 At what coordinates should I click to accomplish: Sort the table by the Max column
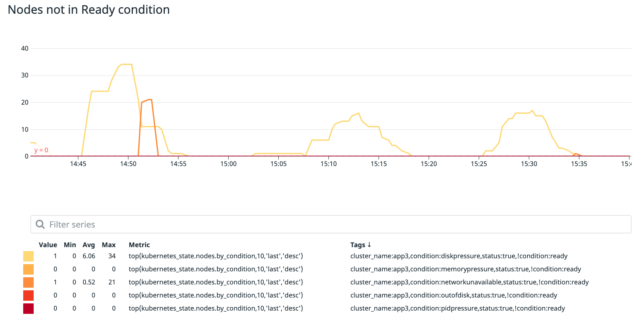(109, 245)
